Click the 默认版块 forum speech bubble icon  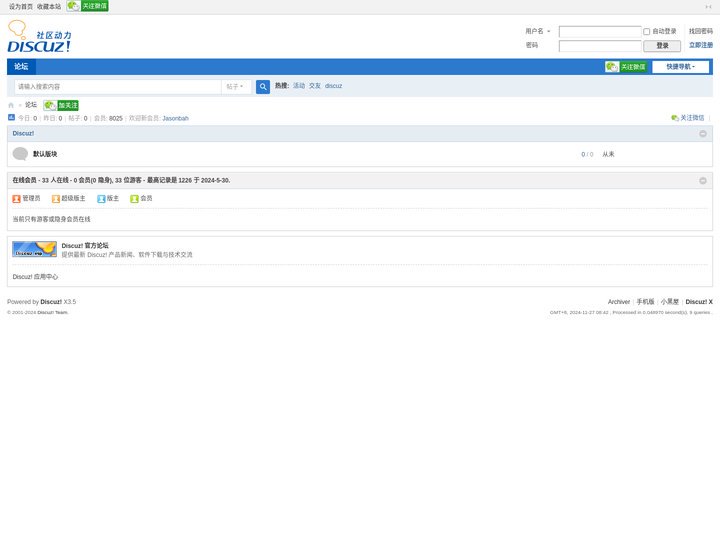(20, 154)
